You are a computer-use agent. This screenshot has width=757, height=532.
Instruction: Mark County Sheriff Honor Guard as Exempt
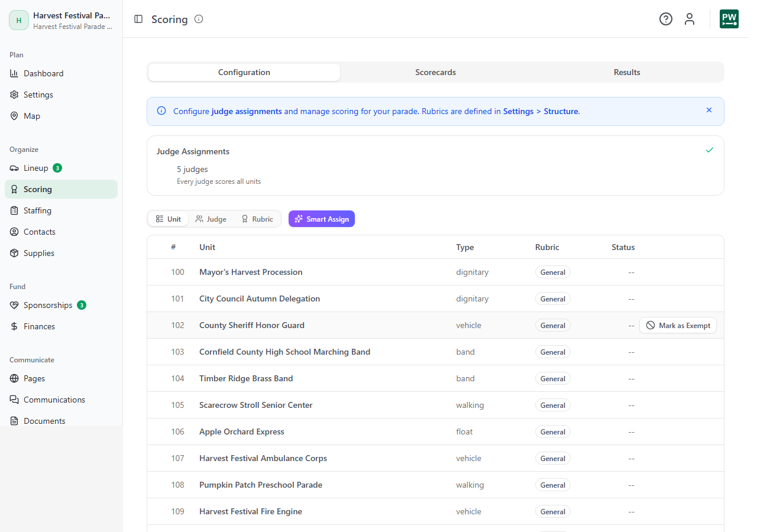point(678,325)
